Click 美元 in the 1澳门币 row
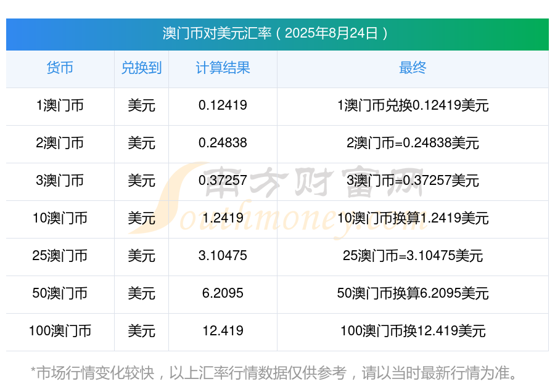The image size is (555, 392). 141,105
